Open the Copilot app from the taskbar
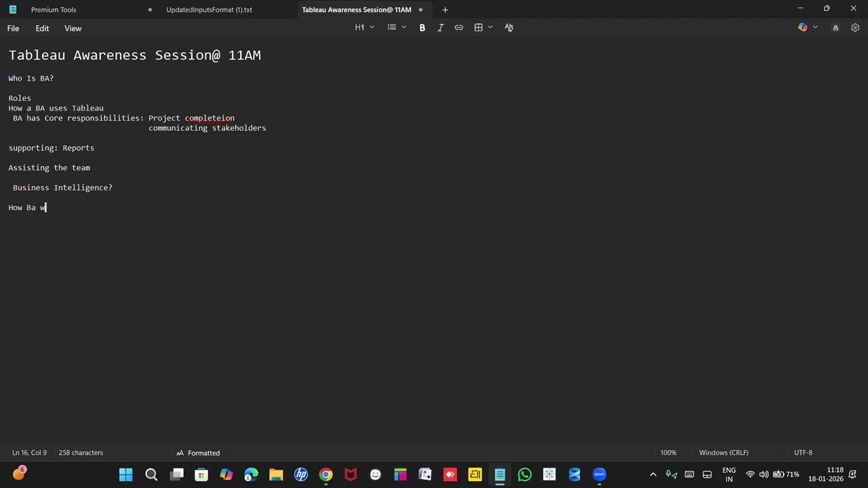Screen dimensions: 868x488 pos(226,474)
